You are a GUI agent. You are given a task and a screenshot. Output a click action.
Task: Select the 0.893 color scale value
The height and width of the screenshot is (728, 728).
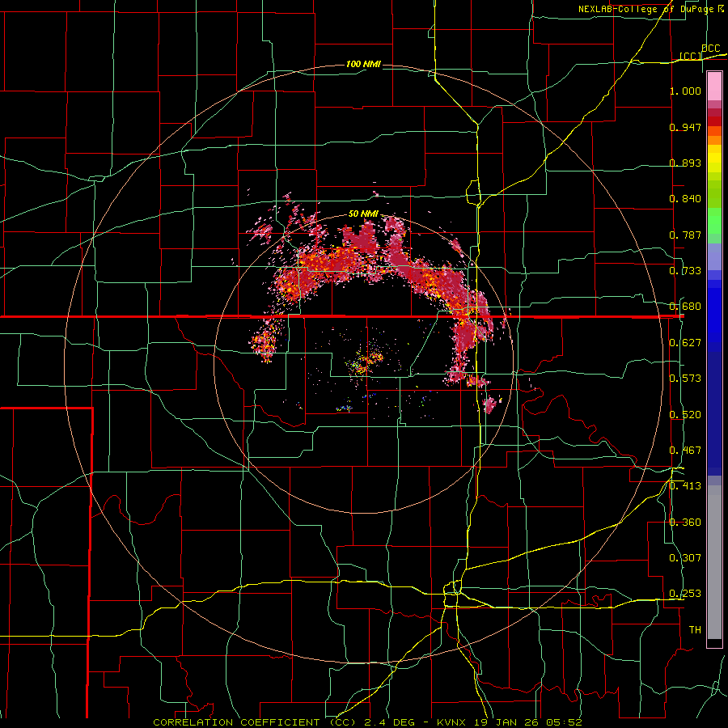[685, 163]
